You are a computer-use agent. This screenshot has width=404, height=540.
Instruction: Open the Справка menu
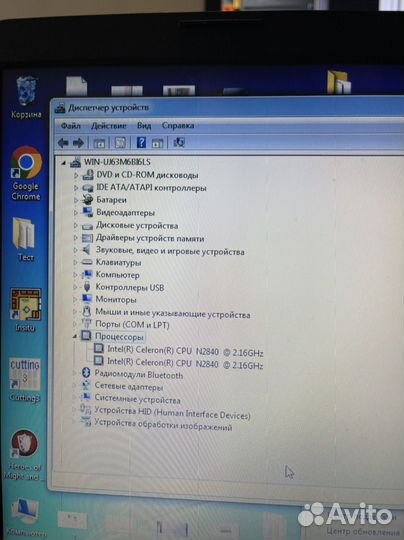pyautogui.click(x=178, y=126)
